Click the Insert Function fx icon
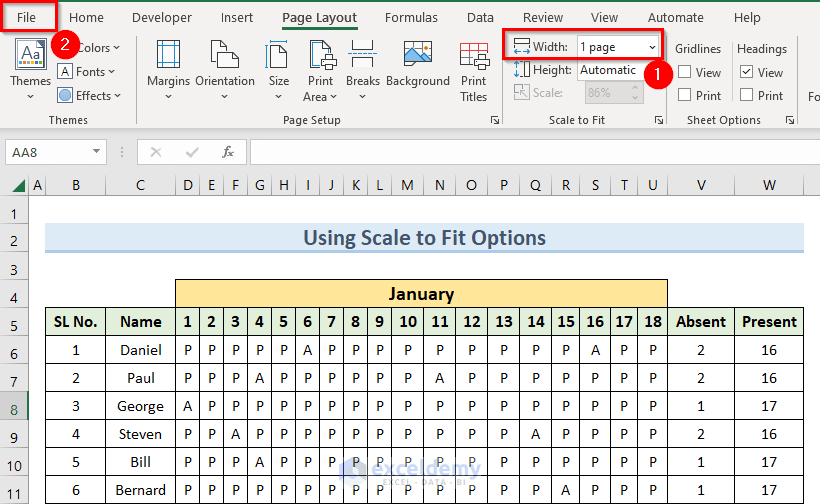Image resolution: width=820 pixels, height=504 pixels. [x=228, y=152]
